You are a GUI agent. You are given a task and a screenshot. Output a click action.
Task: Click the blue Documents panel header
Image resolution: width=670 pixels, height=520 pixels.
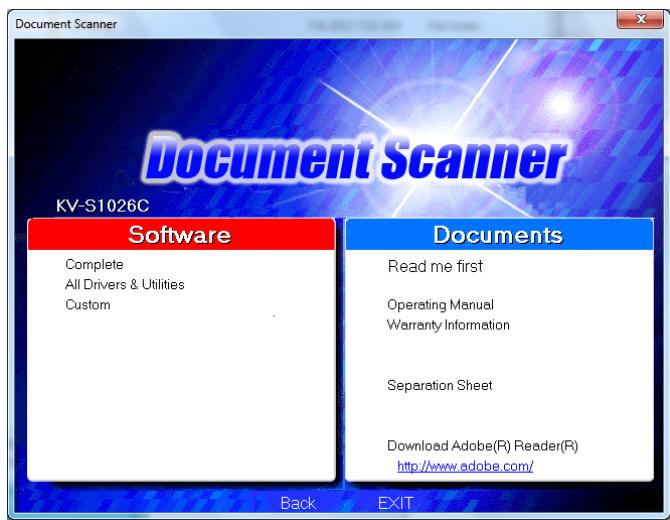pyautogui.click(x=499, y=235)
